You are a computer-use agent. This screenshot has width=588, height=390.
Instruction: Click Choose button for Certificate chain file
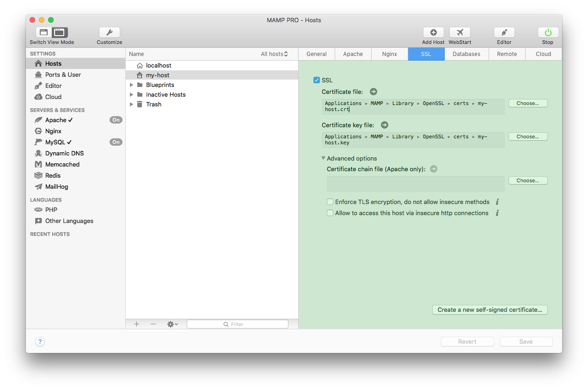pos(527,180)
